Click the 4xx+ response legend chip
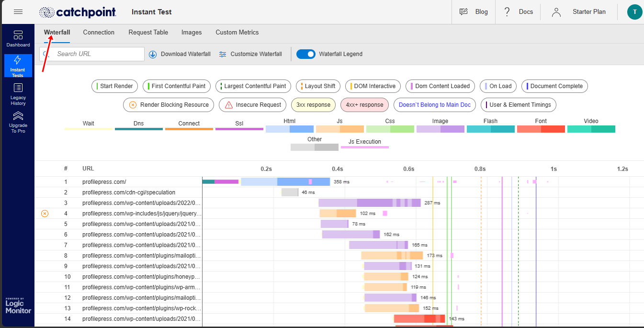This screenshot has width=644, height=328. 364,105
